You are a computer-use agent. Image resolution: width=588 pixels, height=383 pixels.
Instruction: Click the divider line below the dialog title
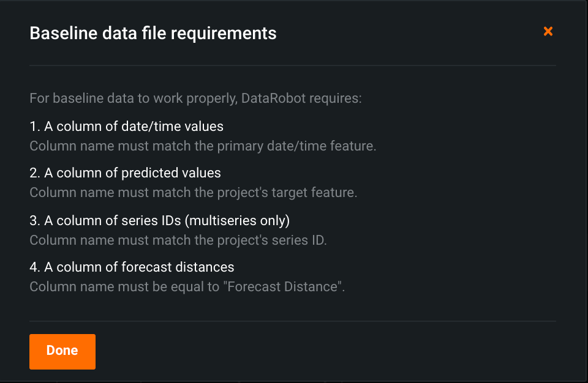293,65
